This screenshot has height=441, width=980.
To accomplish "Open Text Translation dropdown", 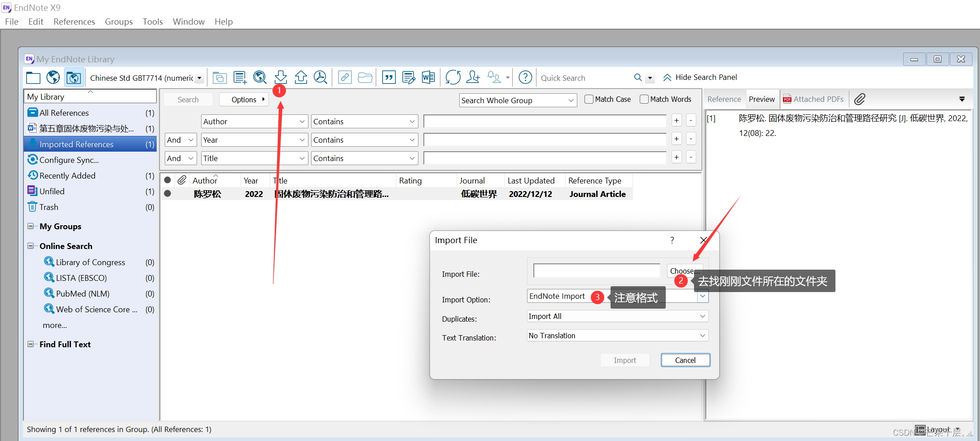I will (618, 336).
